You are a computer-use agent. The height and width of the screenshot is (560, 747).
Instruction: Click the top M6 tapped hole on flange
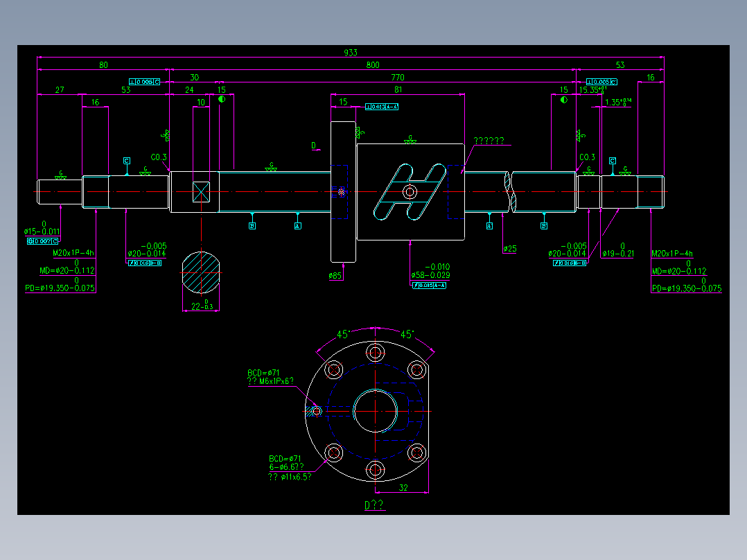[x=375, y=352]
